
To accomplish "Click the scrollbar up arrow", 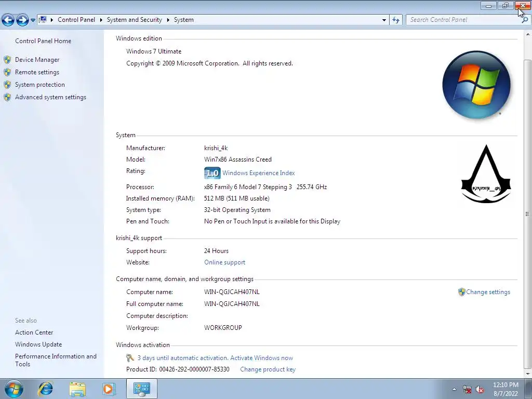I will click(x=527, y=34).
